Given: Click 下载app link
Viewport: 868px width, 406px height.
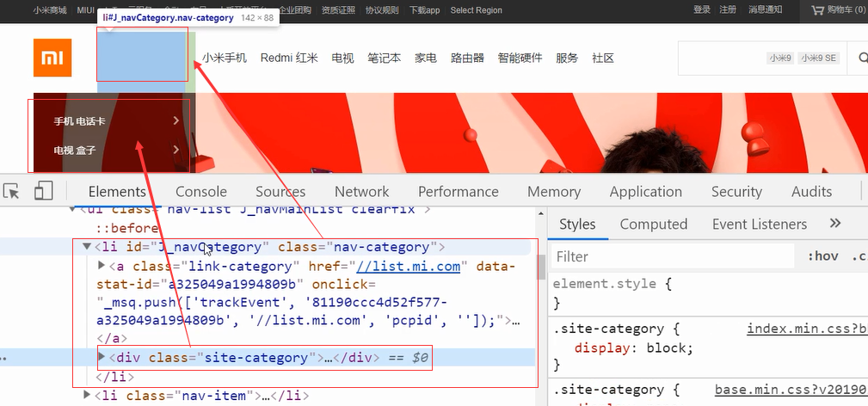Looking at the screenshot, I should pyautogui.click(x=425, y=10).
